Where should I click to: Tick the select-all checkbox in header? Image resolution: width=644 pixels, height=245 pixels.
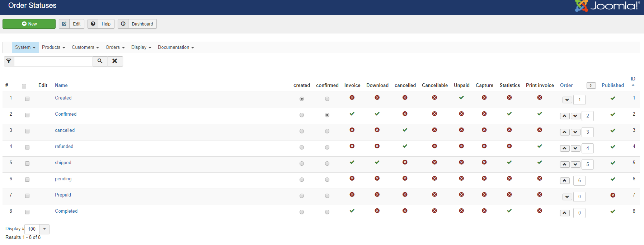pyautogui.click(x=24, y=86)
